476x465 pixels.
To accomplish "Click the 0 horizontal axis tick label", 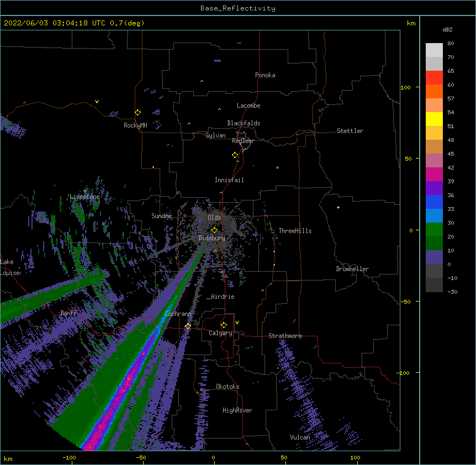I will (x=213, y=457).
